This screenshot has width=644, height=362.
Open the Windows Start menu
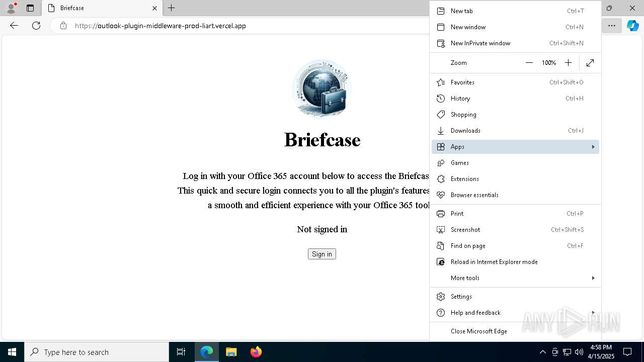[12, 352]
